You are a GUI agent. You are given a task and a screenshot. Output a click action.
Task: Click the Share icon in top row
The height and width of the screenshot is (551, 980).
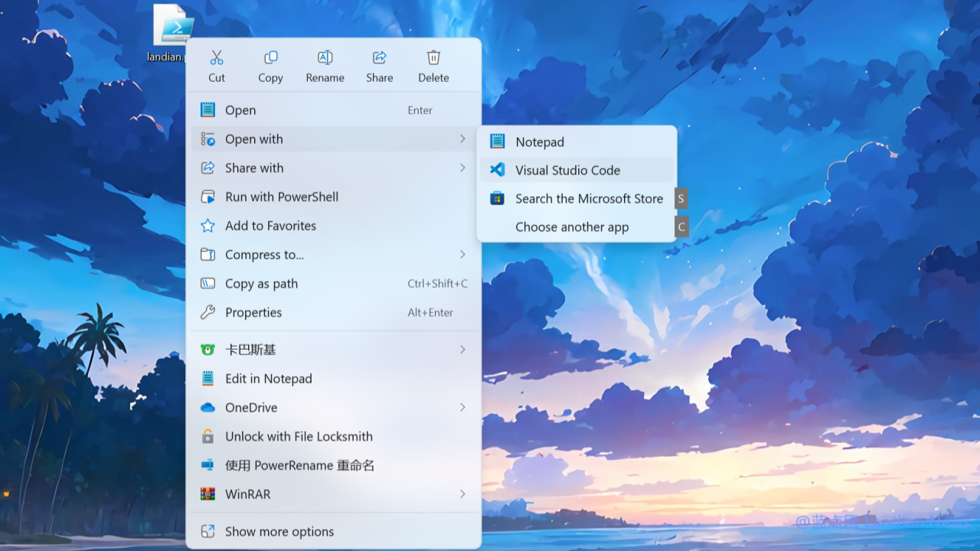(x=379, y=58)
